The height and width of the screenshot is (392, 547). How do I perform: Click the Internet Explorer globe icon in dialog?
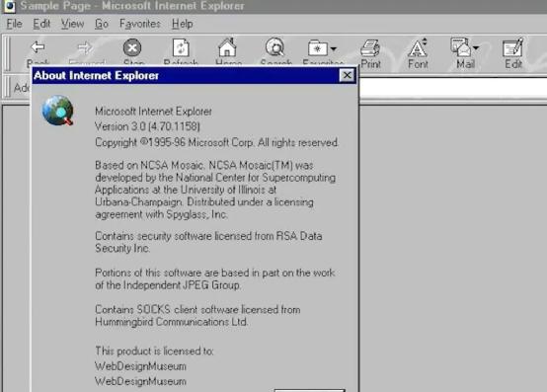click(58, 111)
